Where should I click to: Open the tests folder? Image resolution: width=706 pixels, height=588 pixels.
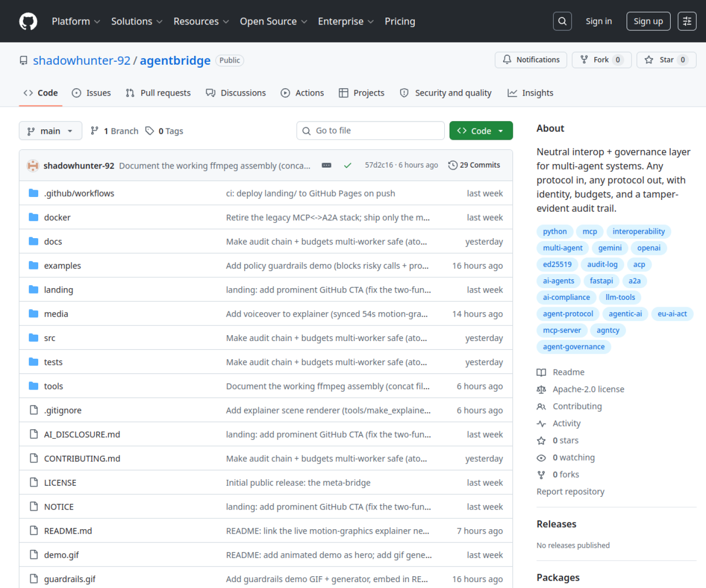(53, 362)
